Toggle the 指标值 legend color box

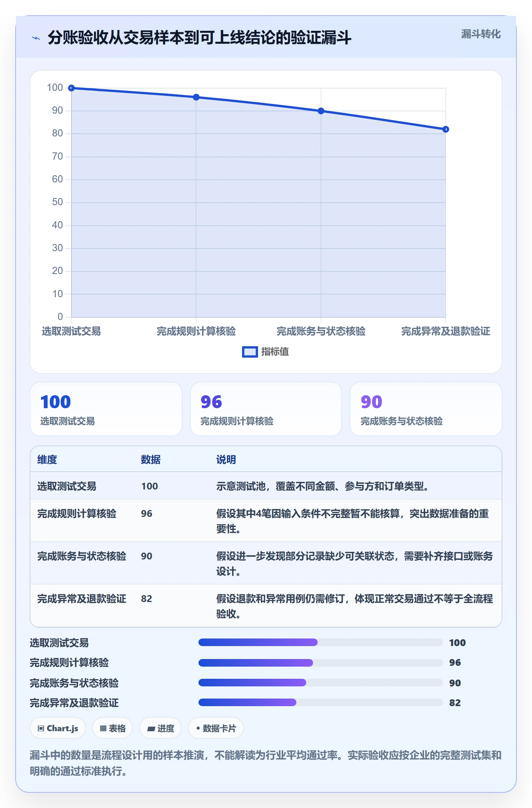coord(250,352)
